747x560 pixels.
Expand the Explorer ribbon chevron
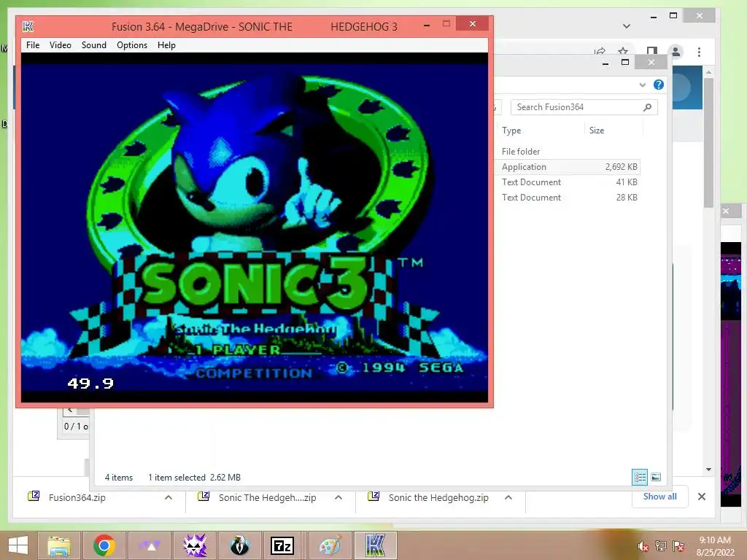tap(642, 85)
